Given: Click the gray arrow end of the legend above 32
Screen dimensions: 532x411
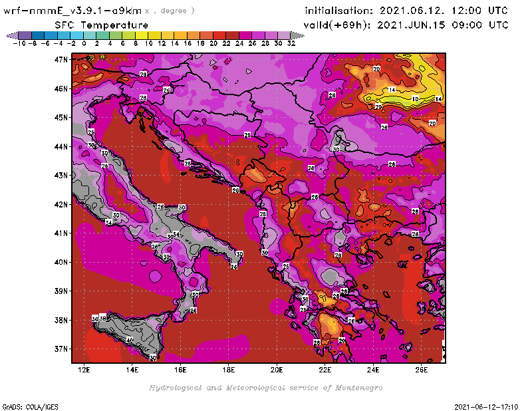Looking at the screenshot, I should click(297, 35).
